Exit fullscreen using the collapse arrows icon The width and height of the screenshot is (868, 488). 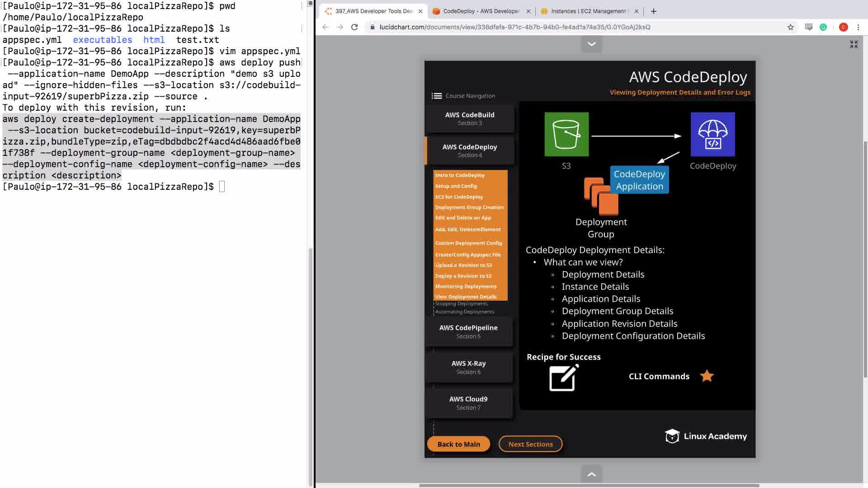(x=854, y=44)
